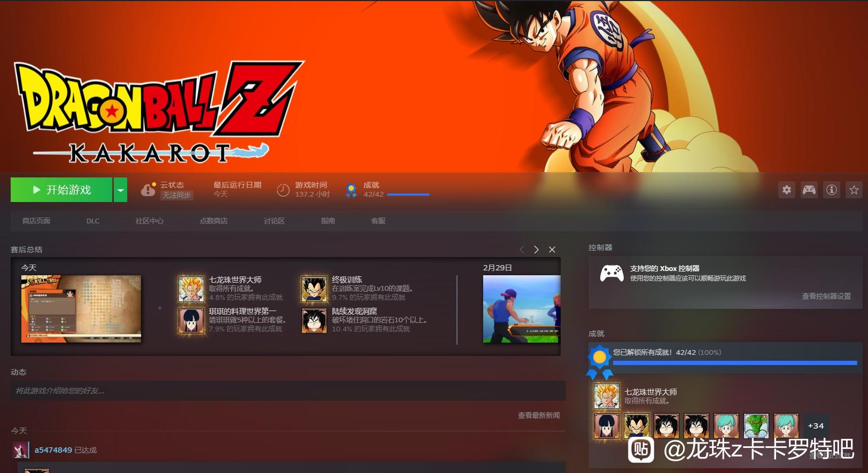
Task: Add game to favorites star icon
Action: (x=854, y=190)
